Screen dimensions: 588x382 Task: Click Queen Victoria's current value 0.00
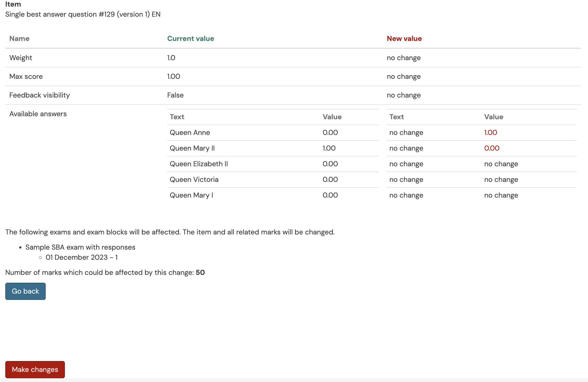[x=330, y=179]
